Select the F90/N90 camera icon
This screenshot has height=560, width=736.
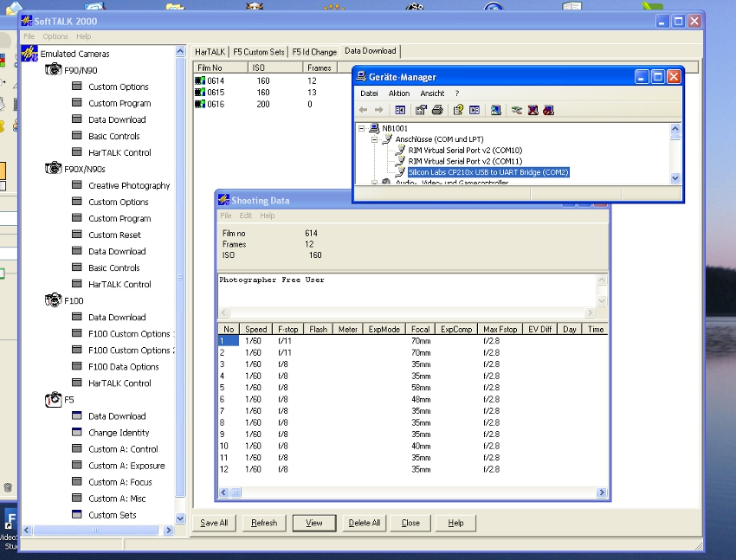[x=53, y=69]
